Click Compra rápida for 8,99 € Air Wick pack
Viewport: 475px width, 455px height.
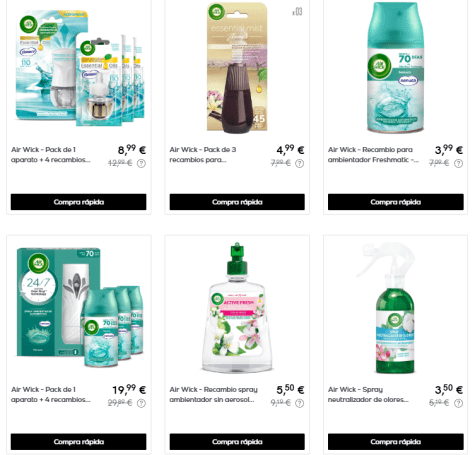pos(78,202)
